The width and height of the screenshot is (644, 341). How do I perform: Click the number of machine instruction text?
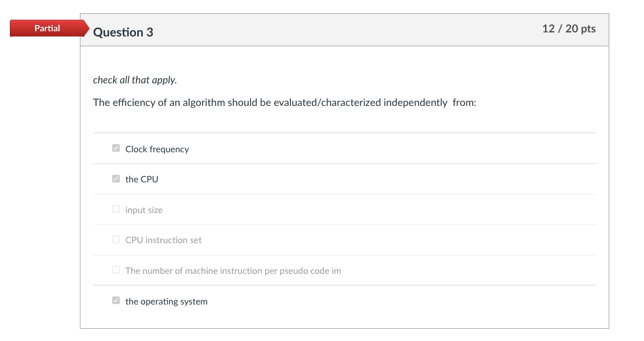[x=233, y=271]
